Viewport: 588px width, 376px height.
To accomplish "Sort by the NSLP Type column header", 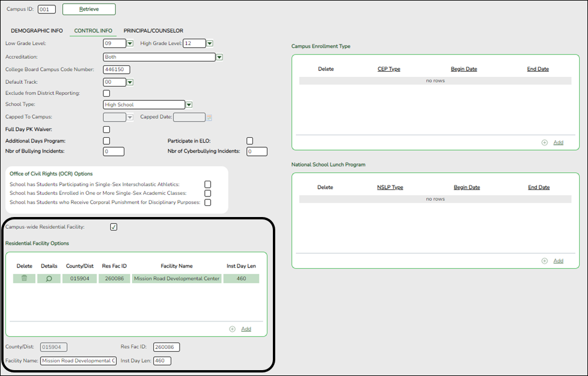I will (390, 187).
